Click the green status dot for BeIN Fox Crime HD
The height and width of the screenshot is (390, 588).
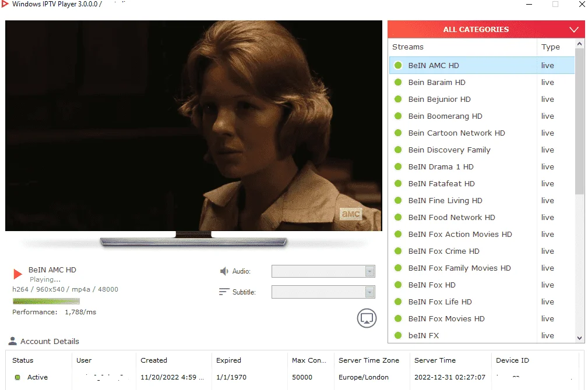398,251
